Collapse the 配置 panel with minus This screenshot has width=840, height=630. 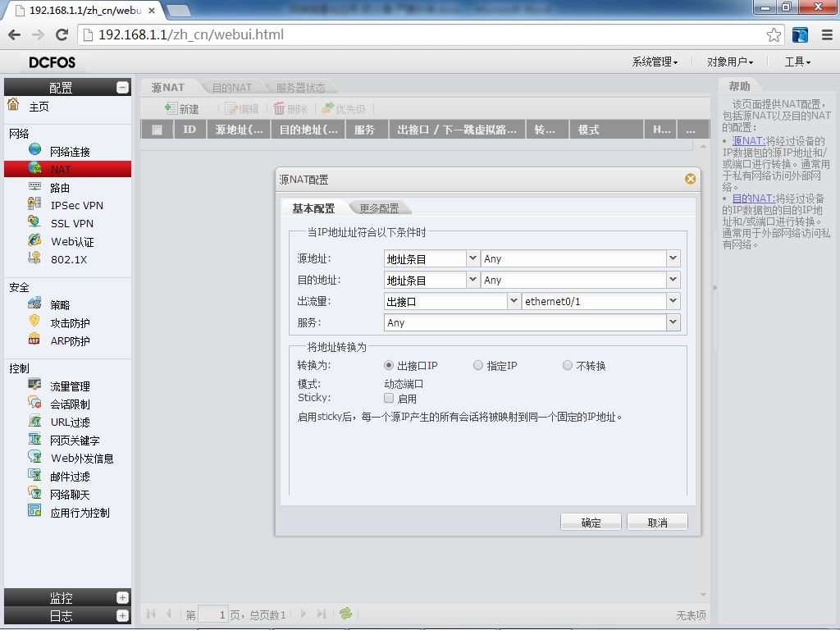coord(123,87)
